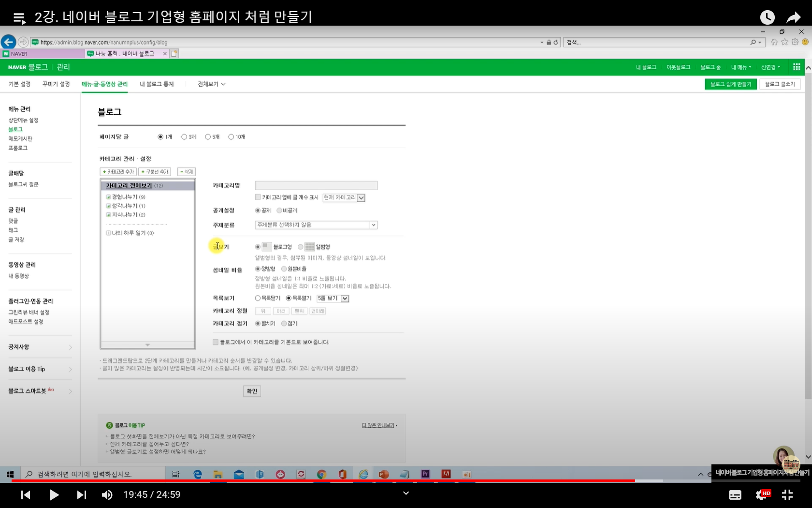Open YouTube playlist menu icon
This screenshot has width=812, height=508.
tap(19, 18)
